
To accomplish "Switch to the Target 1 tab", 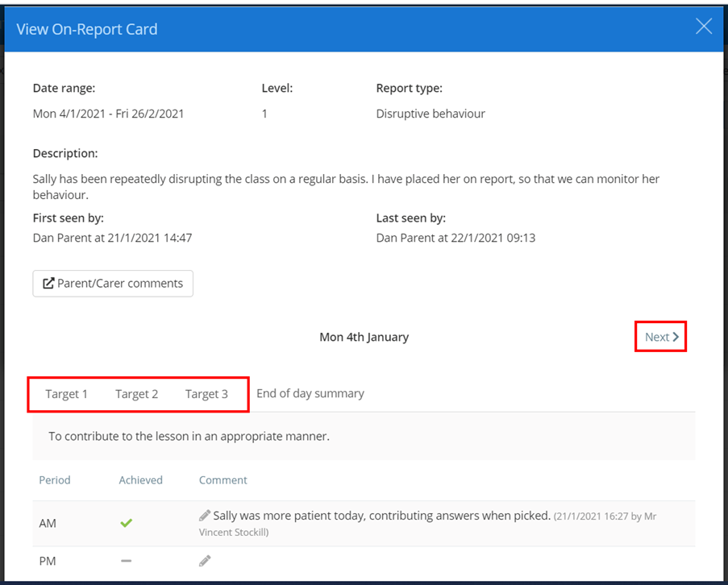I will 66,394.
